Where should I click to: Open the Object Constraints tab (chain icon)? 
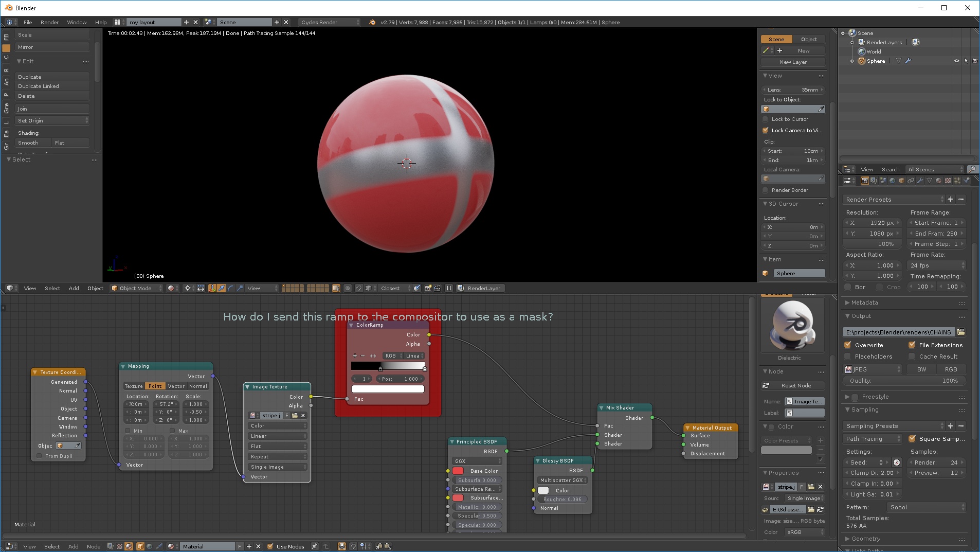911,181
